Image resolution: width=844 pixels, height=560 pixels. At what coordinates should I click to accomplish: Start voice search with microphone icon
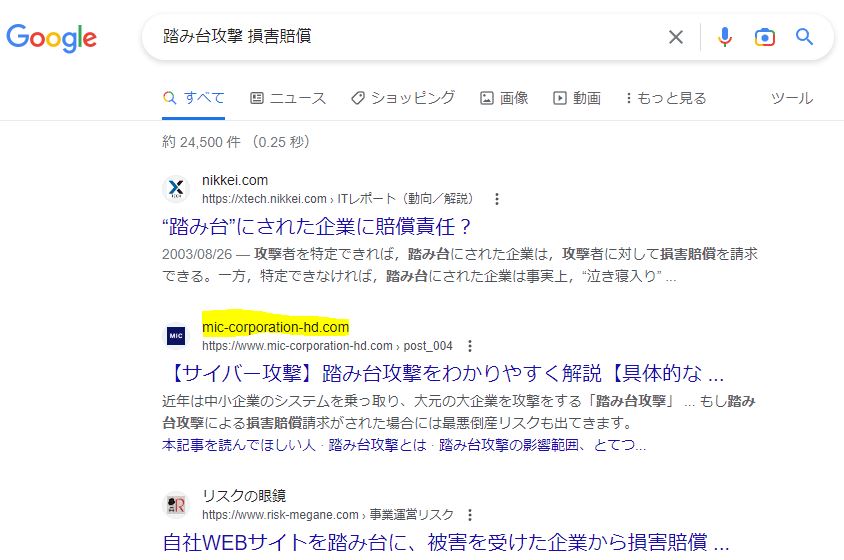point(725,37)
